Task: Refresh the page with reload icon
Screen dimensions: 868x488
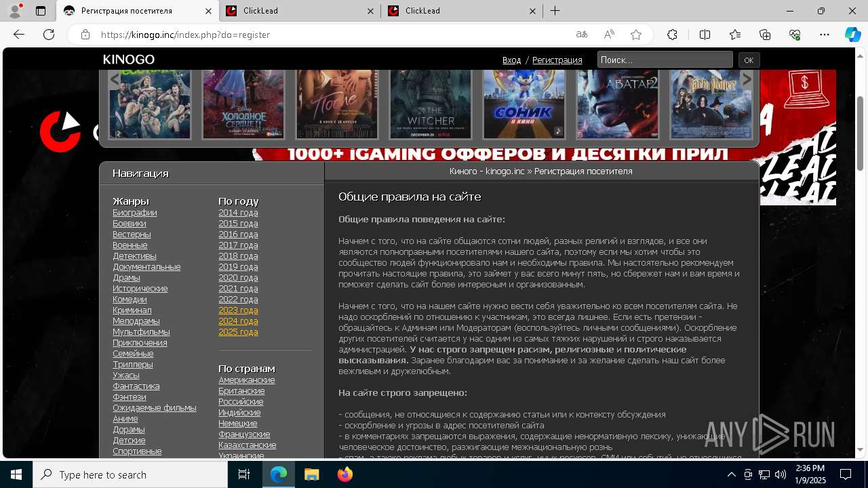Action: 49,35
